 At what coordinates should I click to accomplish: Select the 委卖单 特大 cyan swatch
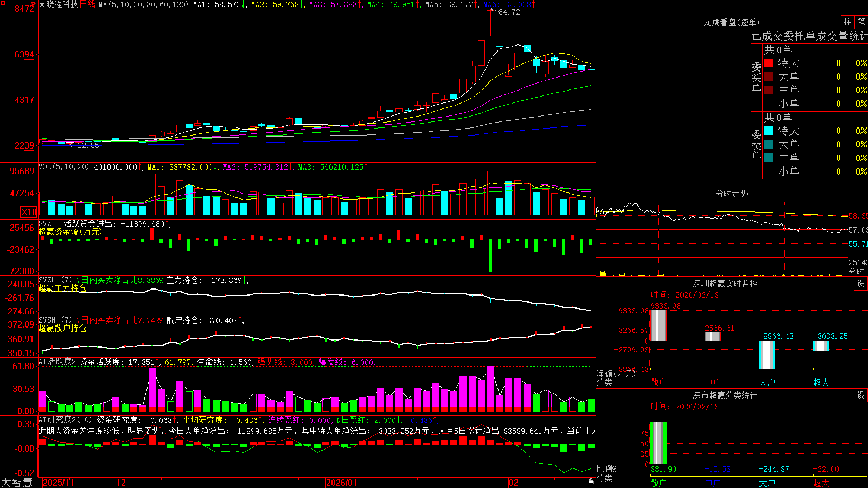[x=768, y=131]
